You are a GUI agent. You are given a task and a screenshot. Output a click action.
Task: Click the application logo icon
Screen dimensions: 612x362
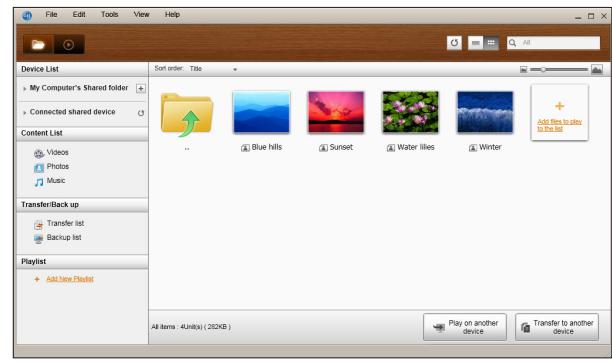pyautogui.click(x=27, y=16)
